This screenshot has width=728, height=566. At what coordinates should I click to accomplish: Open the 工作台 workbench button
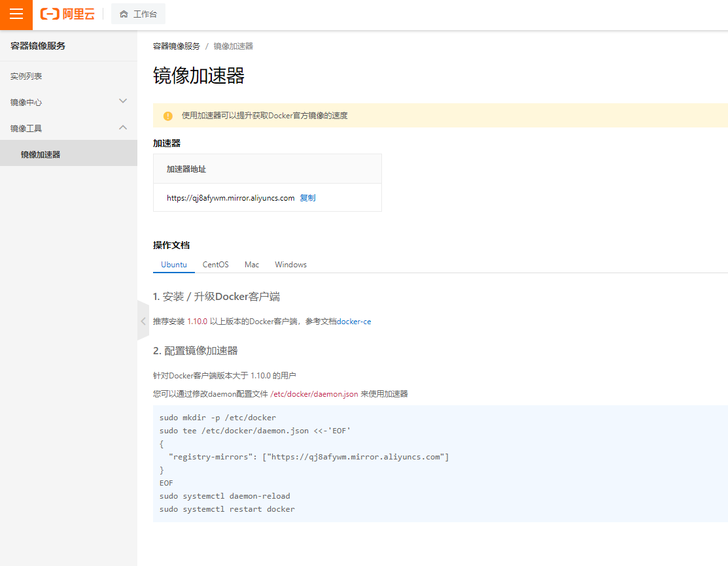click(x=139, y=14)
